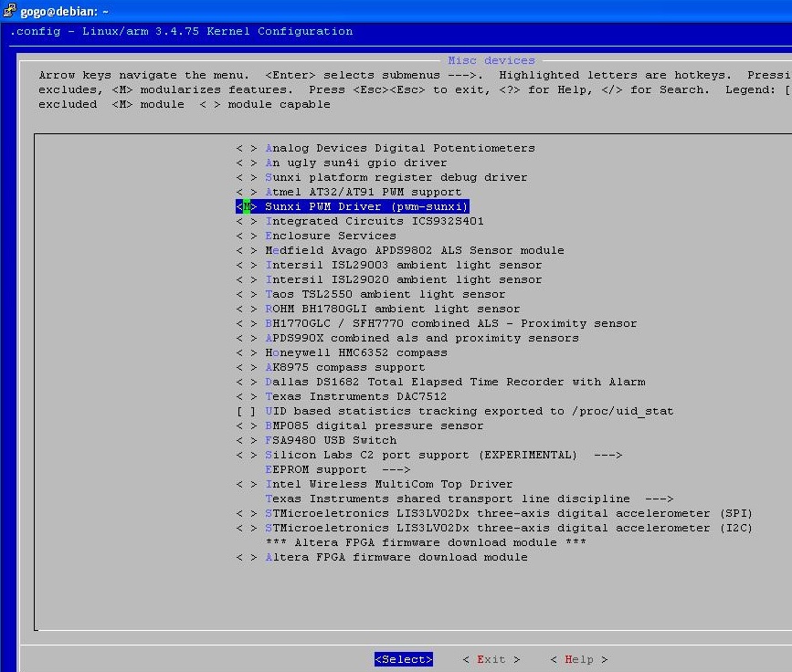The height and width of the screenshot is (672, 792).
Task: Toggle Sunxi platform register debug driver
Action: [x=247, y=178]
